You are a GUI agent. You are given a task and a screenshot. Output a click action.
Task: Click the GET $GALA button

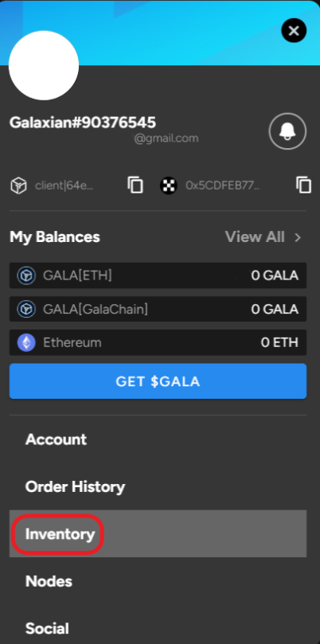(158, 381)
